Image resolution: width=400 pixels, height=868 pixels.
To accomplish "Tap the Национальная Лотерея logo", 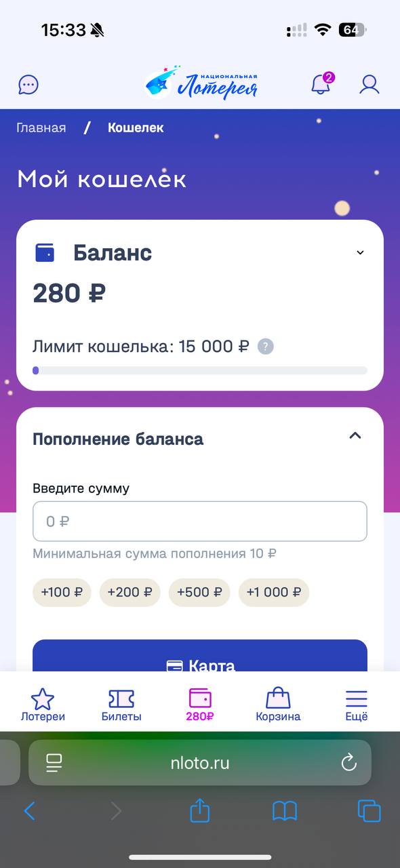I will coord(201,83).
